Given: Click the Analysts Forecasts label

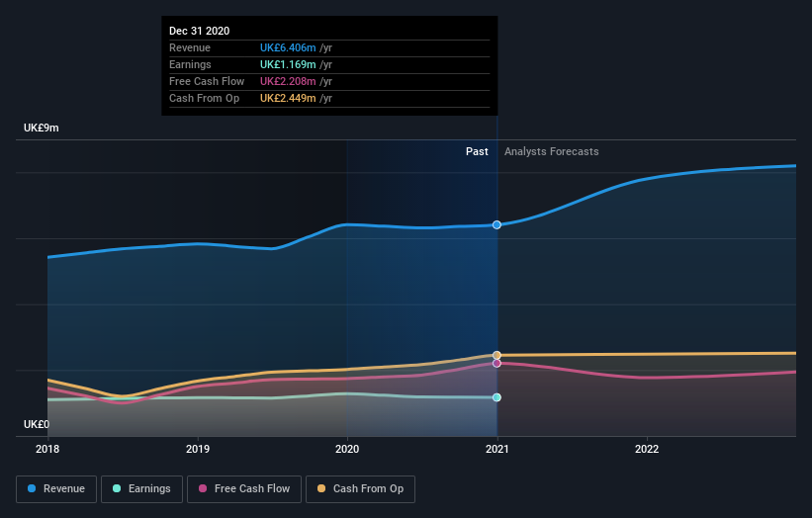Looking at the screenshot, I should (x=552, y=151).
